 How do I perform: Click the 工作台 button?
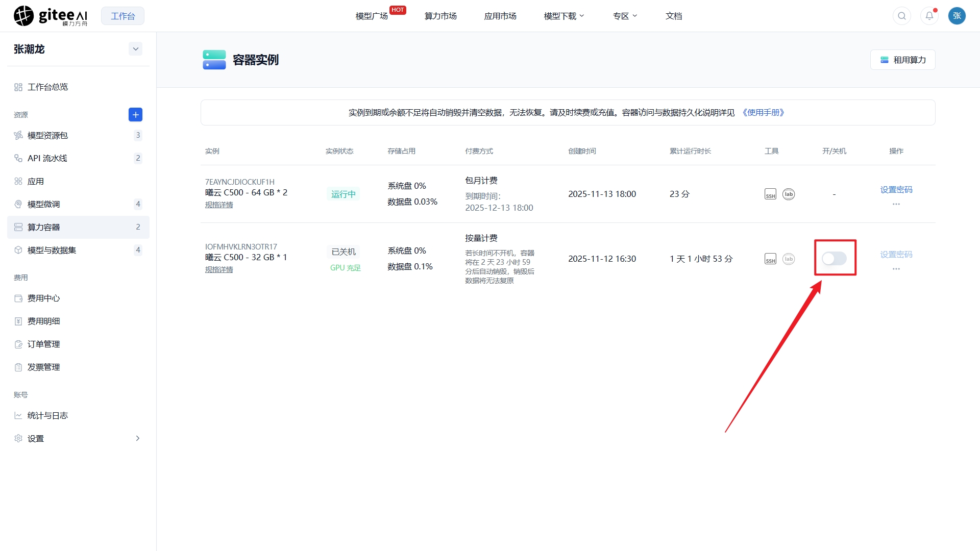[x=122, y=16]
